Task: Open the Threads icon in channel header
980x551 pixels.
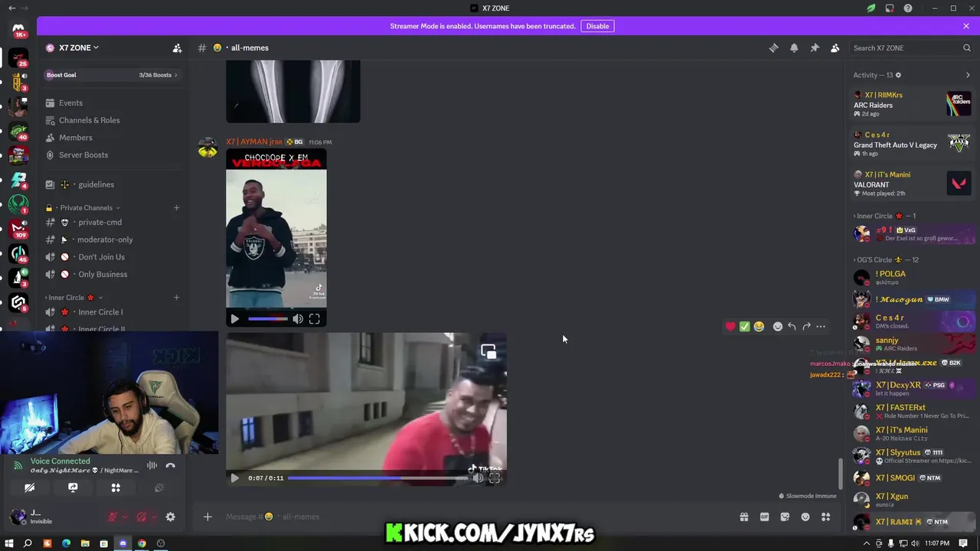Action: [x=773, y=47]
